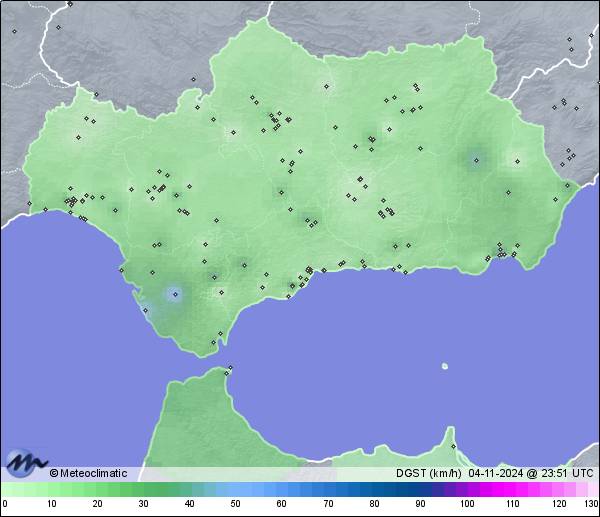Click the 10 value on the color legend
The width and height of the screenshot is (600, 517).
click(51, 504)
